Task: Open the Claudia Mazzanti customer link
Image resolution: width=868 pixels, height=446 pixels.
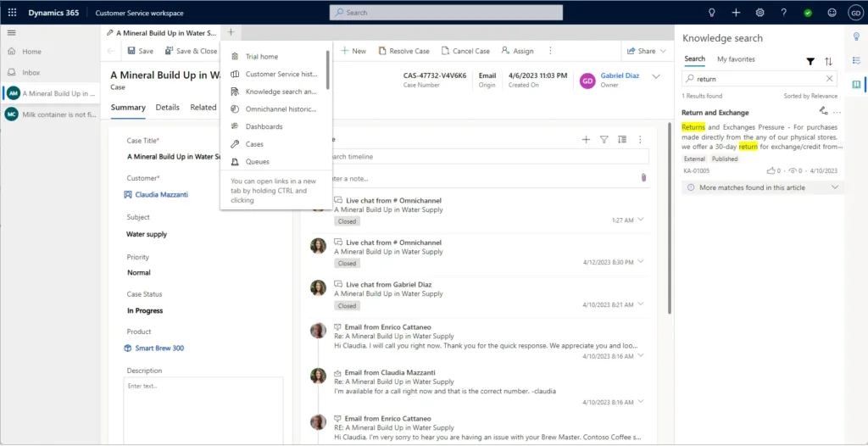Action: click(x=161, y=194)
